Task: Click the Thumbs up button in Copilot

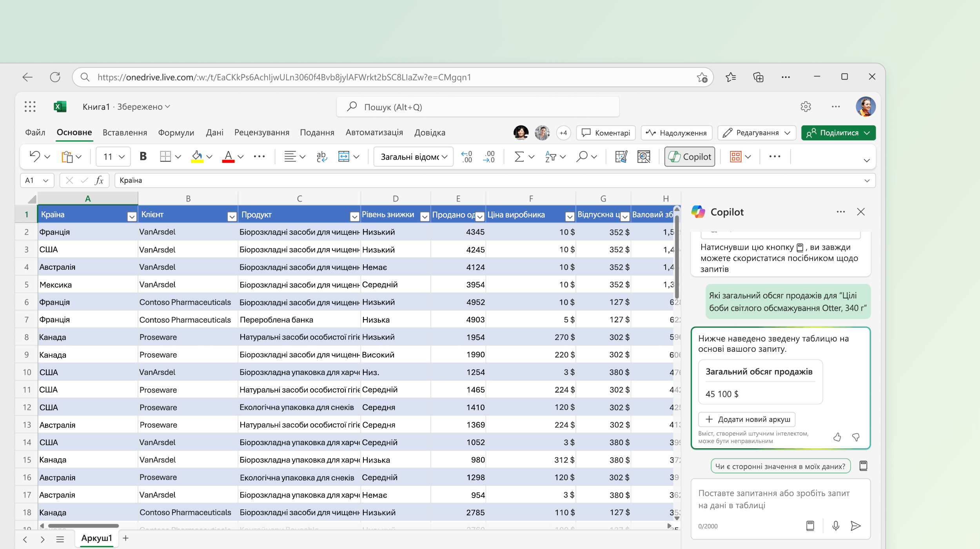Action: (x=837, y=436)
